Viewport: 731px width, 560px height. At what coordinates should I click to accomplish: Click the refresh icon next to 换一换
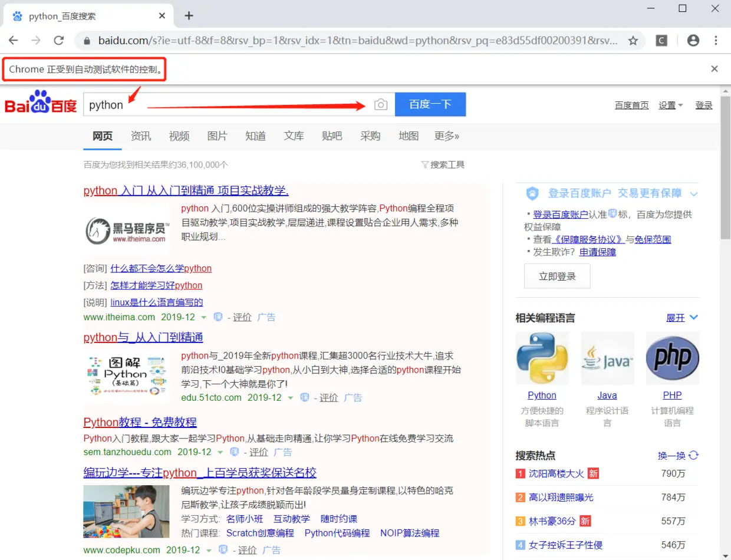click(694, 455)
